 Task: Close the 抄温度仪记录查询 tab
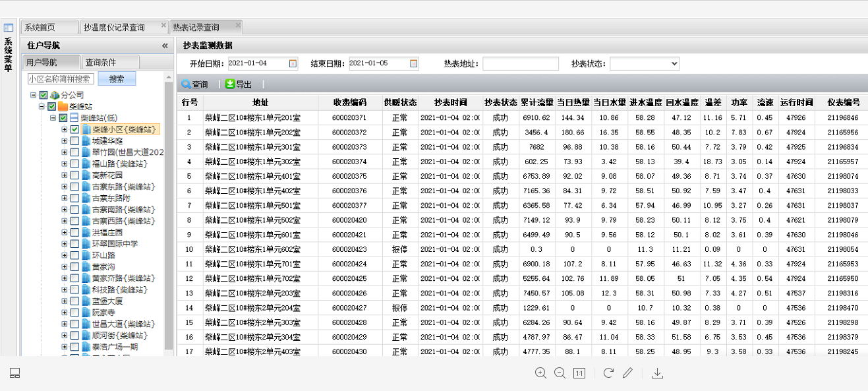pos(163,26)
